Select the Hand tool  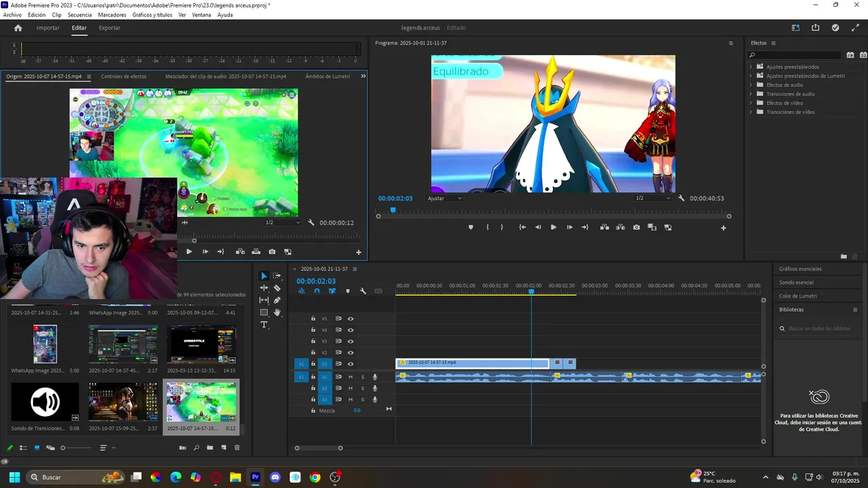pos(277,312)
